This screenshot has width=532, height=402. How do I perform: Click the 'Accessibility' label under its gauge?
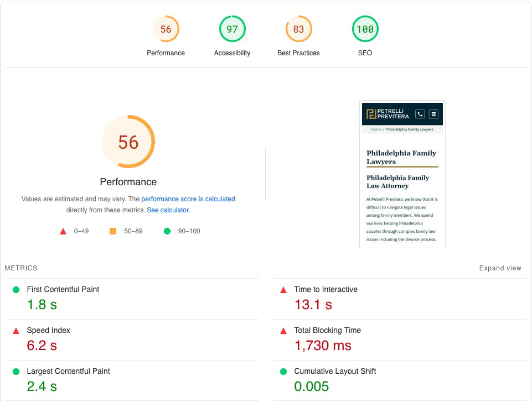click(x=232, y=53)
